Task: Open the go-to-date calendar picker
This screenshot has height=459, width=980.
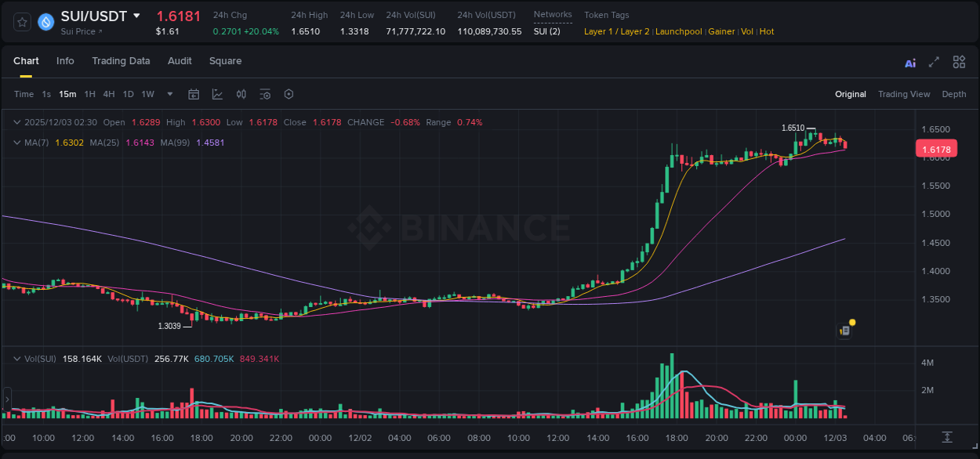Action: [x=194, y=94]
